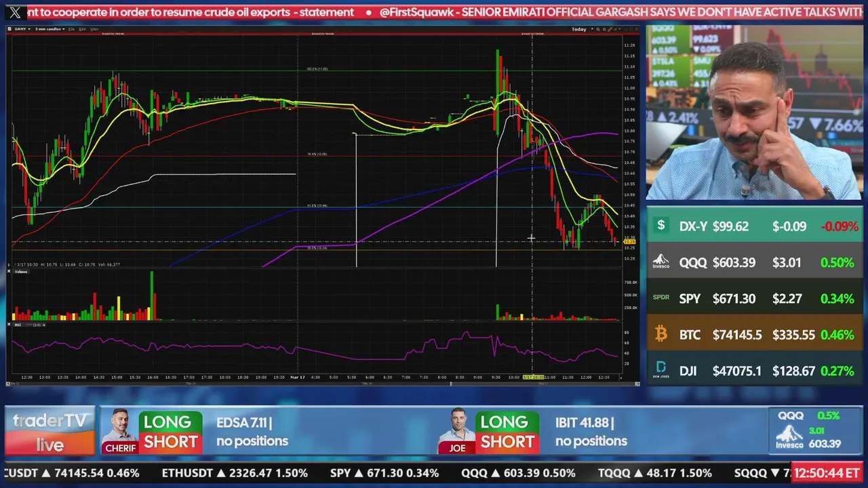Open the Edit menu in chart window

click(x=82, y=29)
